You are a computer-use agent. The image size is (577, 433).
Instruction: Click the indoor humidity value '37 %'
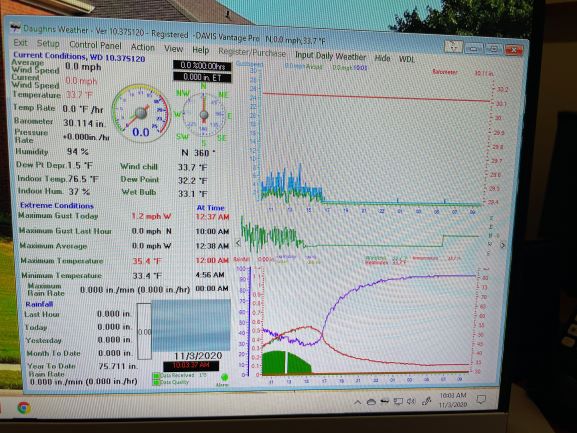(x=79, y=192)
